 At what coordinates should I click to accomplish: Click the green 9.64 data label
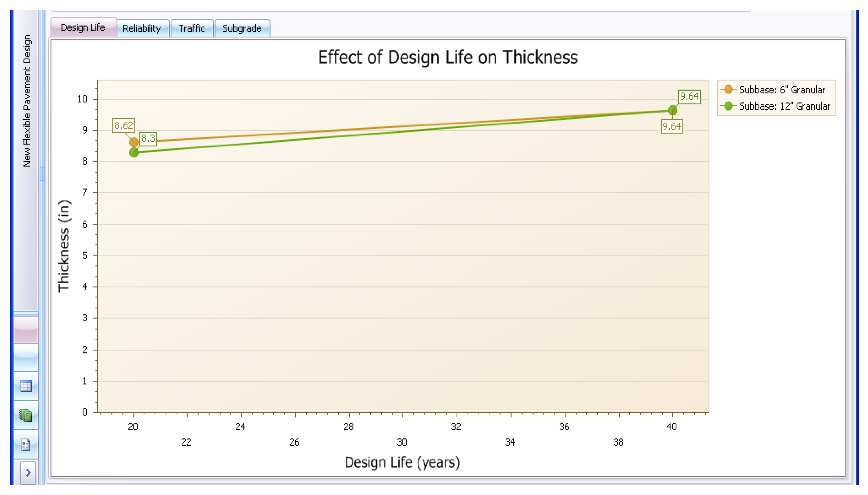coord(689,97)
